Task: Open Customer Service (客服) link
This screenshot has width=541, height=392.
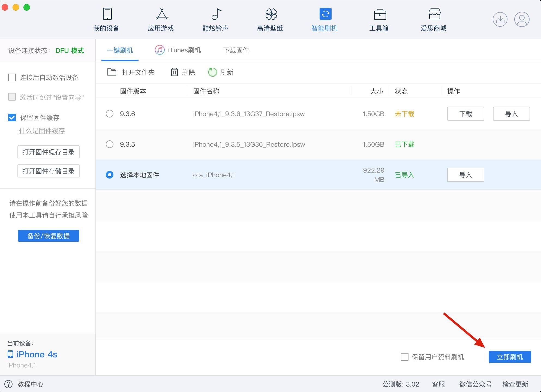Action: tap(438, 384)
